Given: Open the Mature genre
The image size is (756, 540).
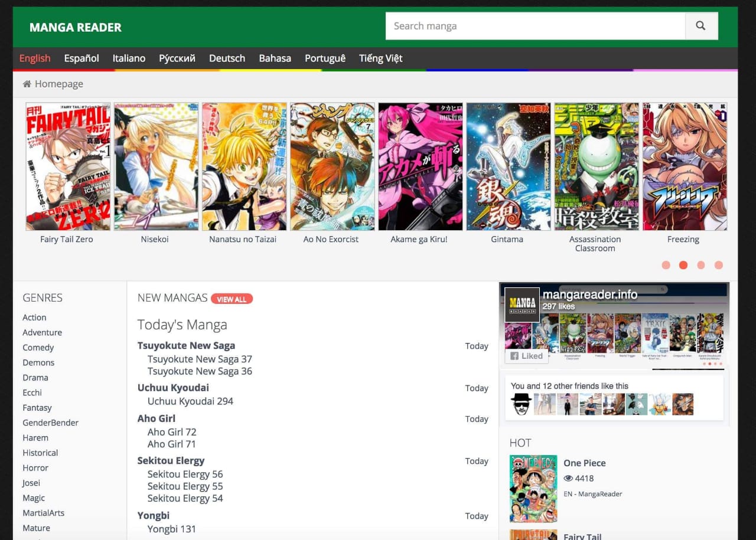Looking at the screenshot, I should (36, 528).
